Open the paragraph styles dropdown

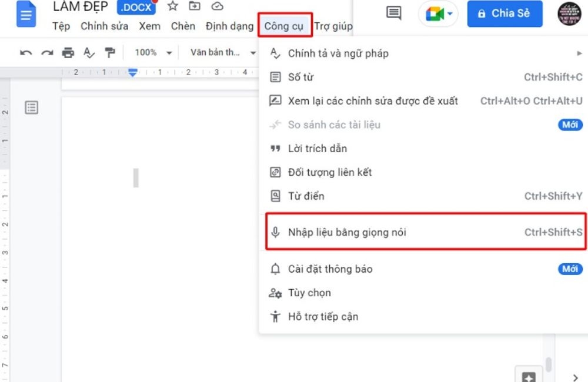click(223, 52)
